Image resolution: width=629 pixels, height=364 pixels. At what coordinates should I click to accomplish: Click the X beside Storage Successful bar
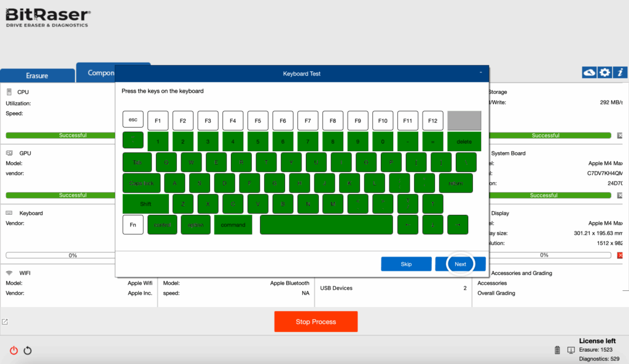[x=620, y=136]
